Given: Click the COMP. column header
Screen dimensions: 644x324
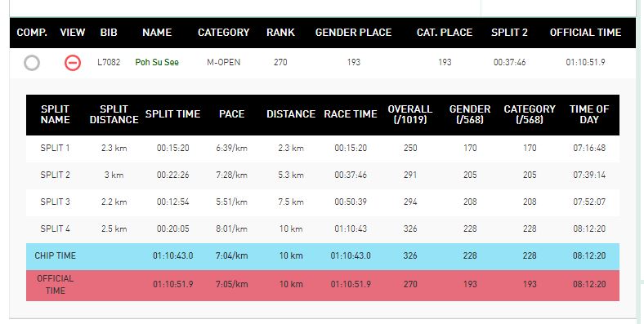Looking at the screenshot, I should point(32,33).
